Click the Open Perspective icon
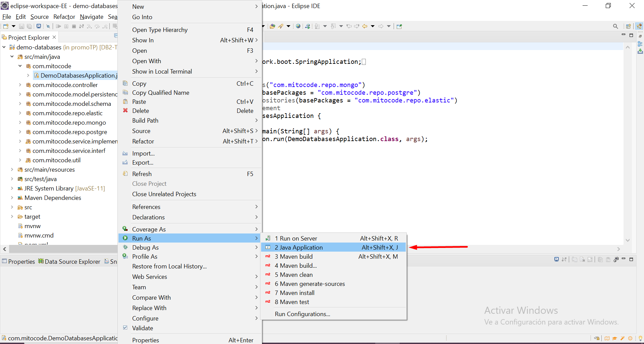The height and width of the screenshot is (344, 644). tap(629, 26)
